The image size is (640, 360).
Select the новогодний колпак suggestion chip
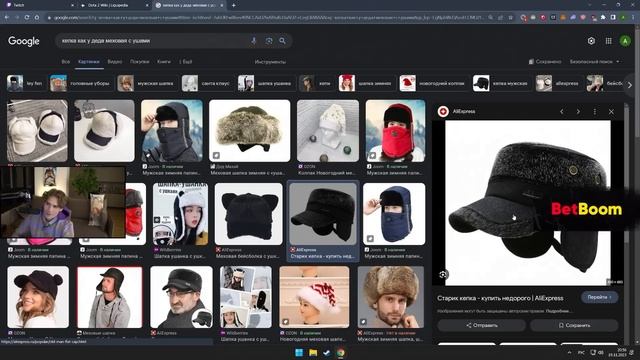(433, 83)
